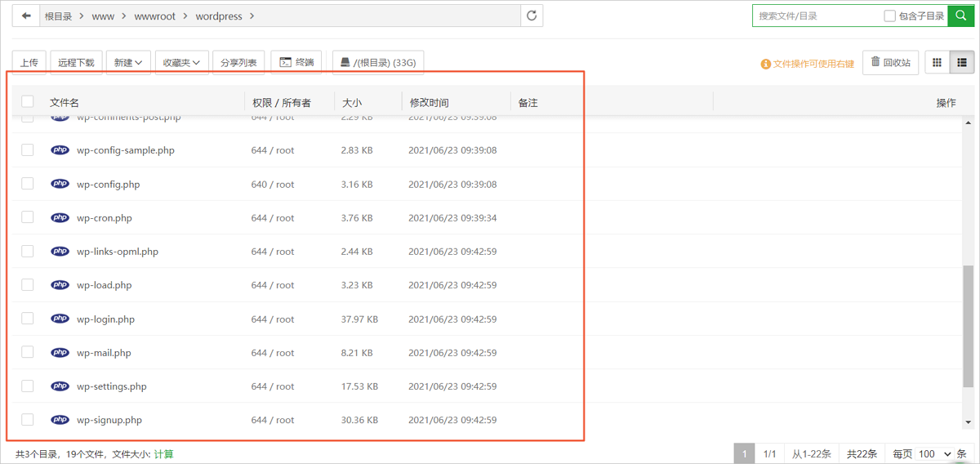
Task: Expand the 新建 dropdown
Action: pyautogui.click(x=128, y=63)
